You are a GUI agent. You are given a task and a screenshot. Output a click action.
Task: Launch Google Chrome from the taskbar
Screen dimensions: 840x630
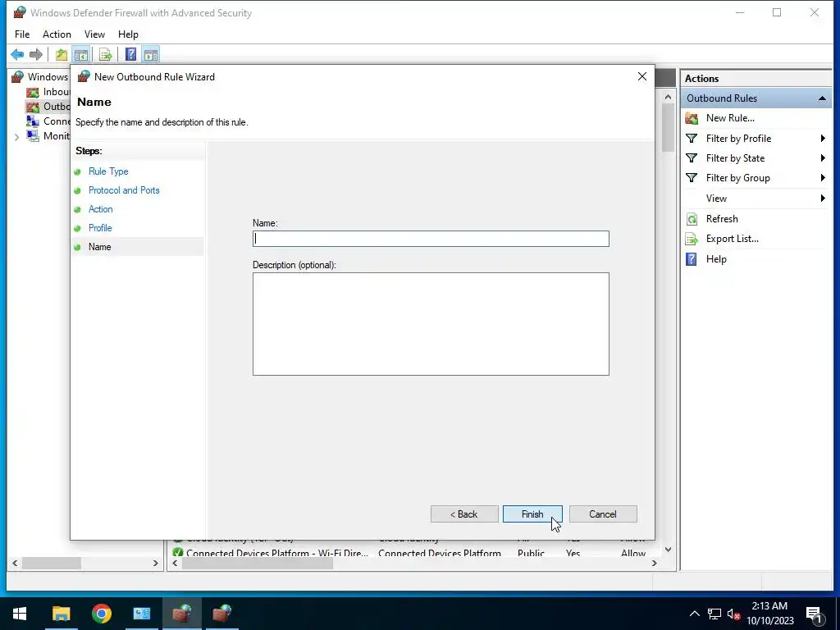[x=101, y=614]
